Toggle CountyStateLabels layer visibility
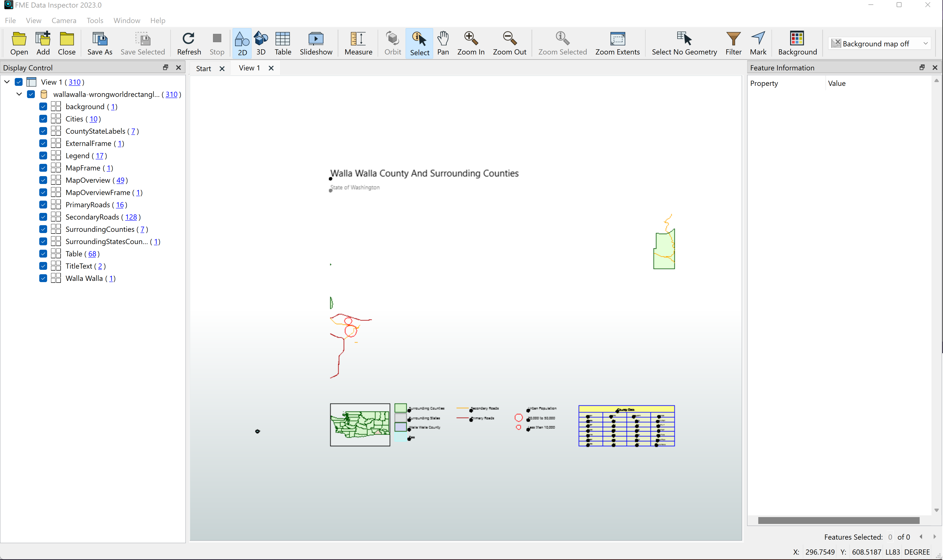Image resolution: width=943 pixels, height=560 pixels. pyautogui.click(x=43, y=131)
